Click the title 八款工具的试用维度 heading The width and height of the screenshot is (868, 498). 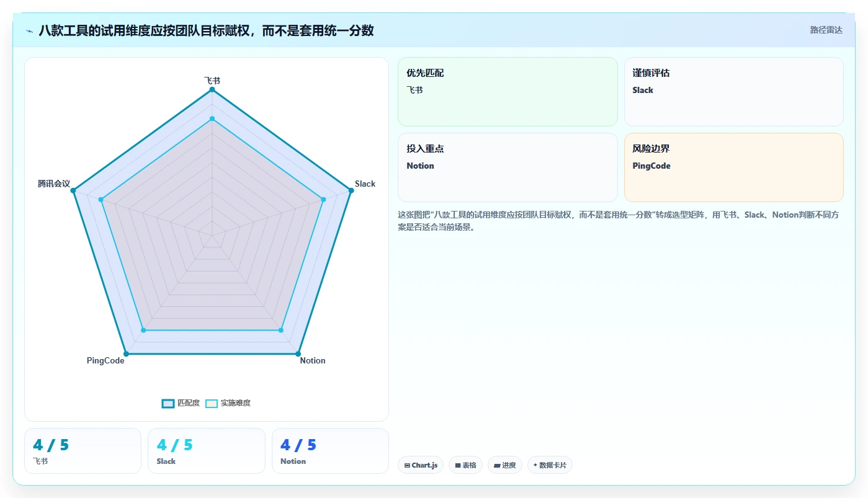click(x=206, y=30)
